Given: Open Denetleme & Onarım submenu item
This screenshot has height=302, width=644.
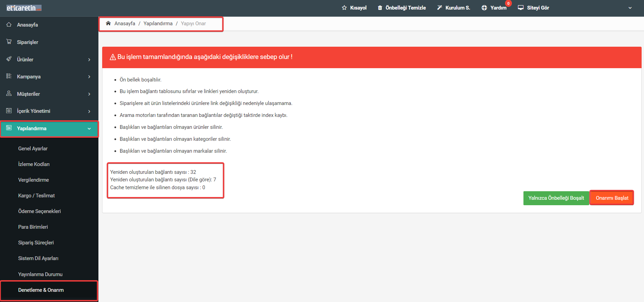Looking at the screenshot, I should coord(41,290).
